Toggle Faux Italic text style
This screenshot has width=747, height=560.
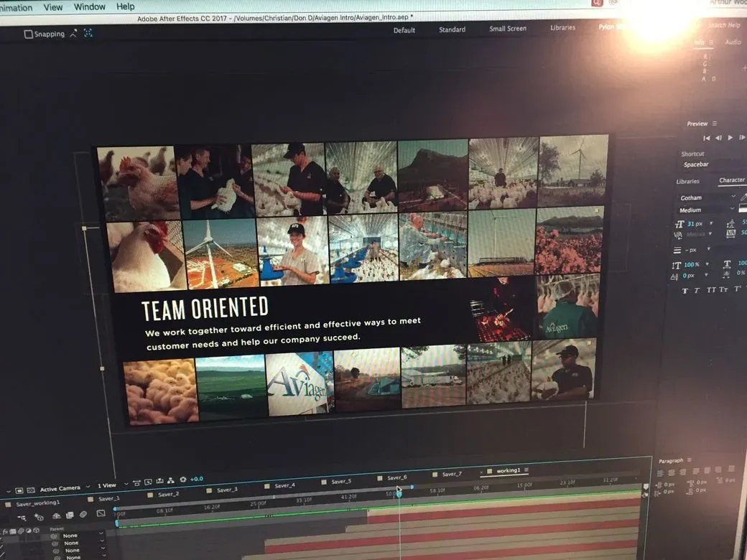tap(697, 290)
